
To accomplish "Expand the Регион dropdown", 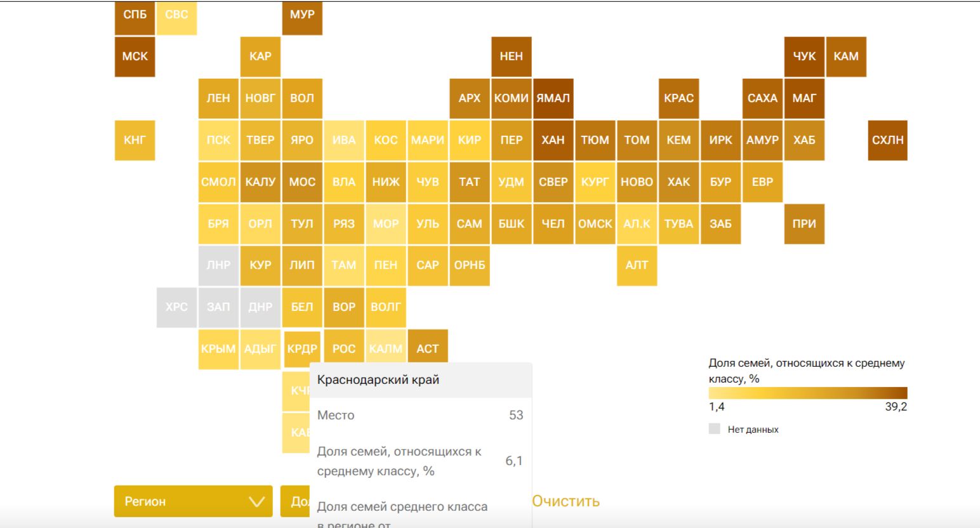I will coord(193,501).
